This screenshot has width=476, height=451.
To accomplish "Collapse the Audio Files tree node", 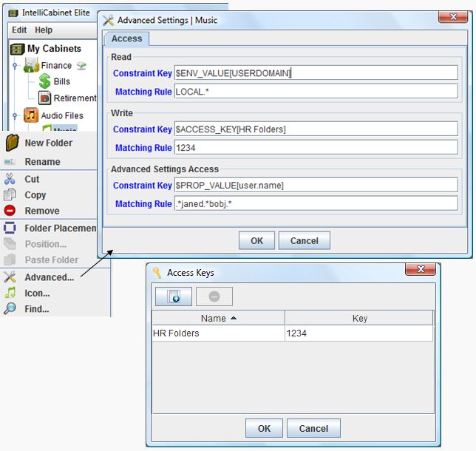I will point(15,115).
